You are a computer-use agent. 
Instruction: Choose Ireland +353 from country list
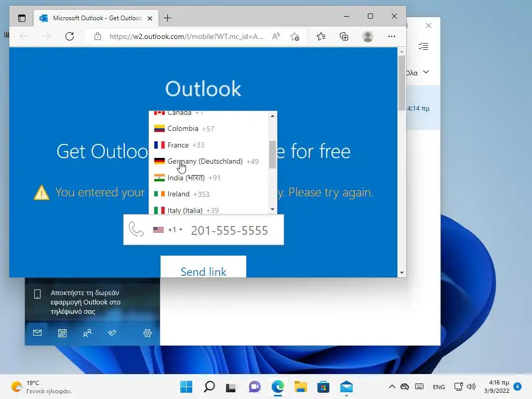click(209, 194)
